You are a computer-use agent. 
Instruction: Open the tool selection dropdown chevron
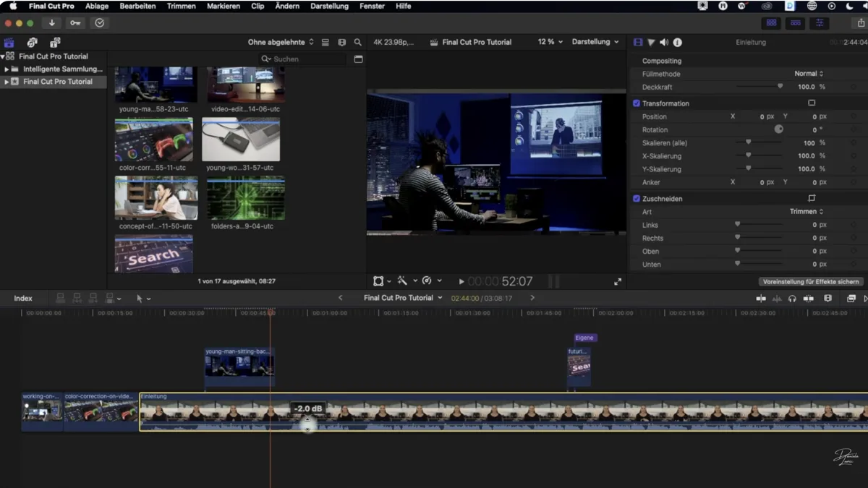149,299
